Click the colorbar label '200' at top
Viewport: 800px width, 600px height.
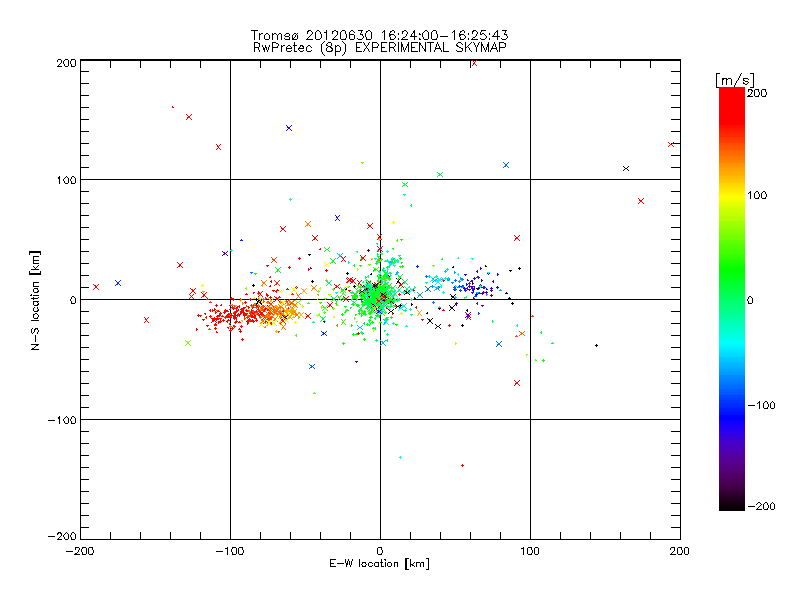click(x=757, y=93)
